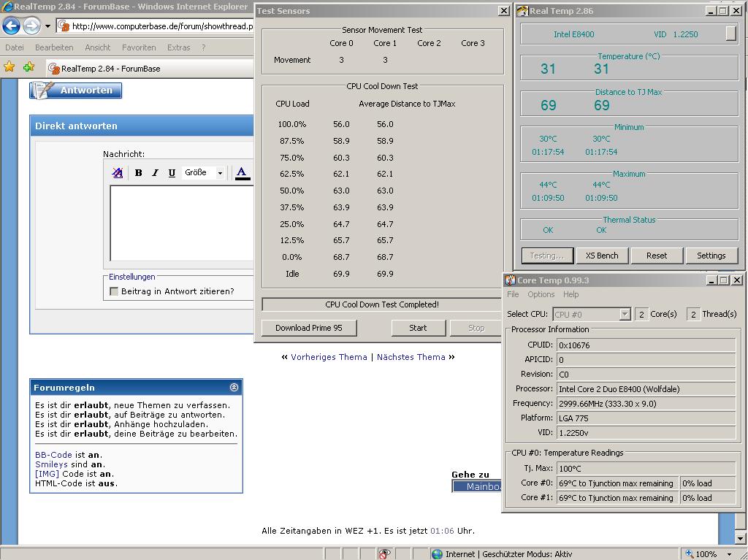This screenshot has height=560, width=748.
Task: Open the [IMG] code link
Action: coord(47,474)
